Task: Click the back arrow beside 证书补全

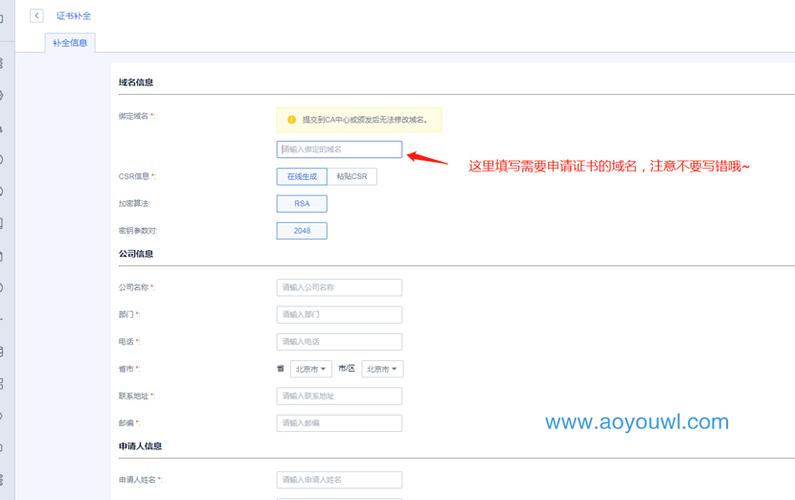Action: click(x=37, y=16)
